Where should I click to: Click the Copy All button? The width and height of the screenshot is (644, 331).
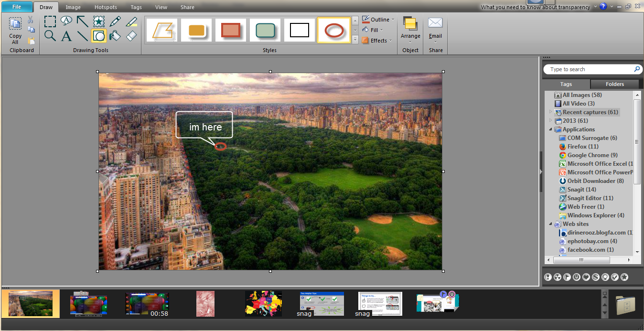click(x=15, y=31)
